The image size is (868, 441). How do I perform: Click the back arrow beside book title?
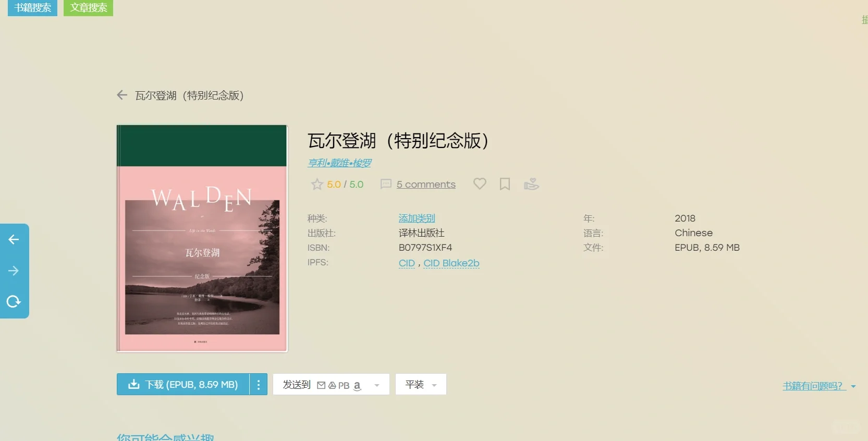coord(122,95)
